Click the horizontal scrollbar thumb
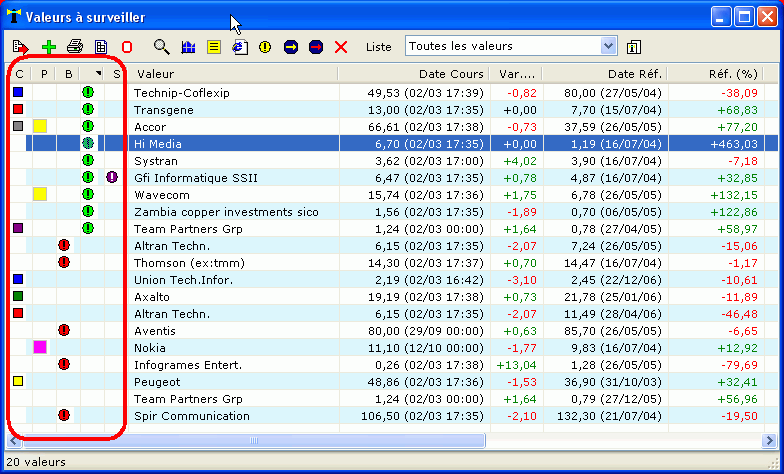The width and height of the screenshot is (784, 474). point(254,440)
